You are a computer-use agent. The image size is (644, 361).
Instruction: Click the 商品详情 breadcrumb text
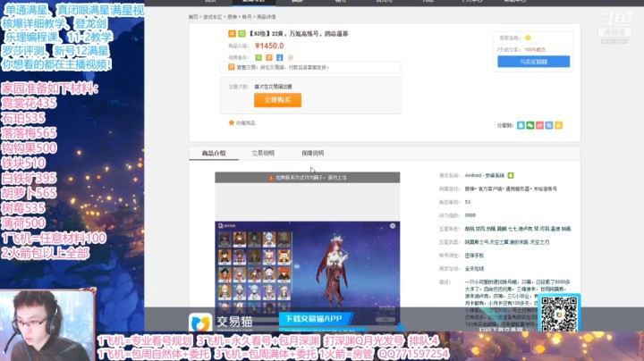267,17
